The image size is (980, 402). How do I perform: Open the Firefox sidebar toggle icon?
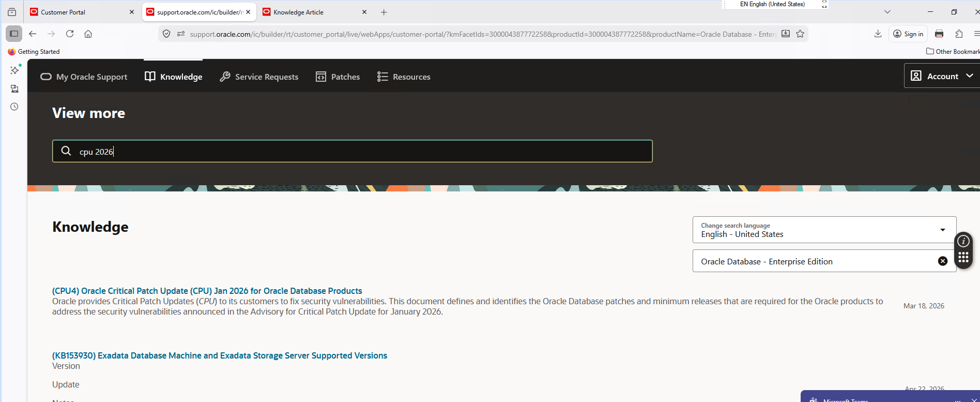(x=14, y=34)
